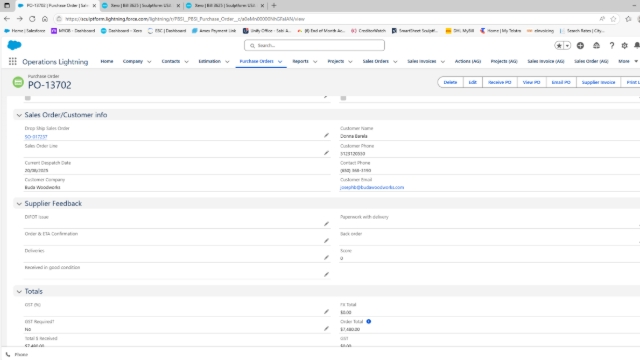
Task: Edit the GST Required? field pencil
Action: click(x=326, y=328)
